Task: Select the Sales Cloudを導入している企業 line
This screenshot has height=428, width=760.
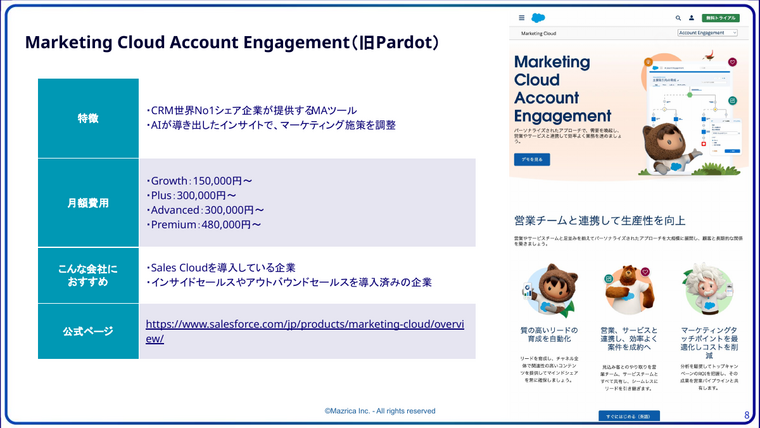Action: (x=221, y=268)
